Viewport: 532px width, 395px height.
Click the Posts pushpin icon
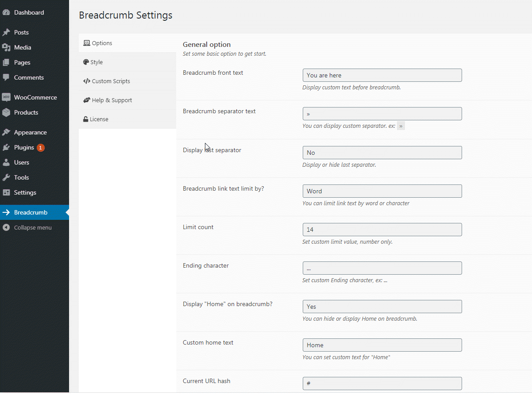click(x=6, y=33)
